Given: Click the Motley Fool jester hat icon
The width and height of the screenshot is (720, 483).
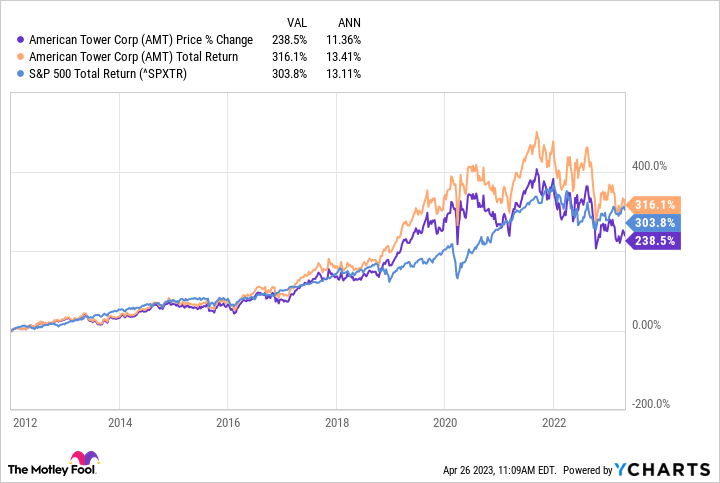Looking at the screenshot, I should coord(81,462).
